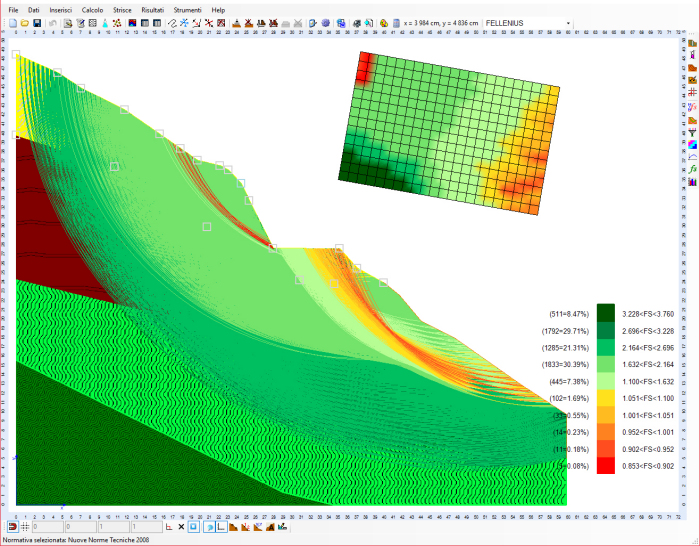Open a project with the folder icon
The height and width of the screenshot is (546, 700).
24,22
